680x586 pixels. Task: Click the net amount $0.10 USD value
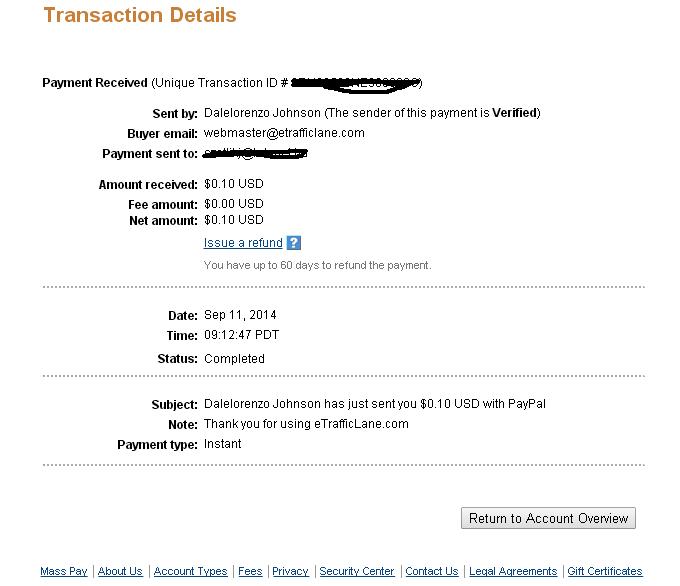coord(234,220)
